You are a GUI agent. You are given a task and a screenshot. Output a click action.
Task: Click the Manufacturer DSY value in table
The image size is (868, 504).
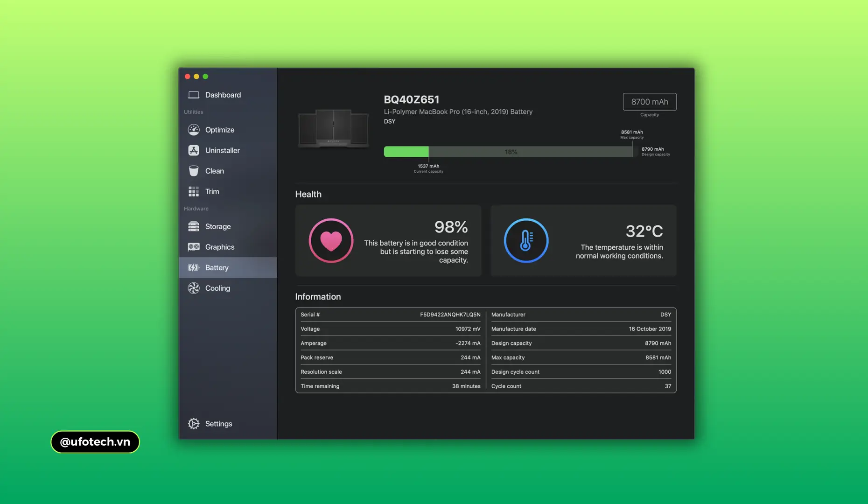click(x=665, y=315)
